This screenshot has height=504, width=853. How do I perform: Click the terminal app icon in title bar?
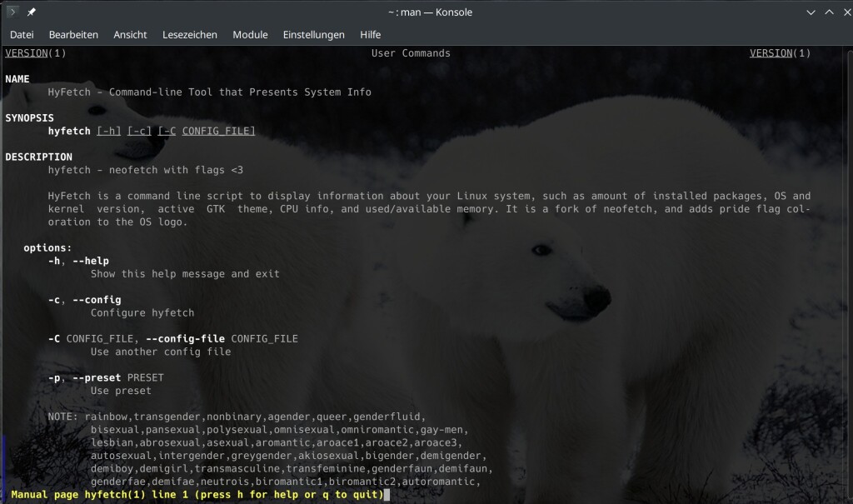pos(12,12)
